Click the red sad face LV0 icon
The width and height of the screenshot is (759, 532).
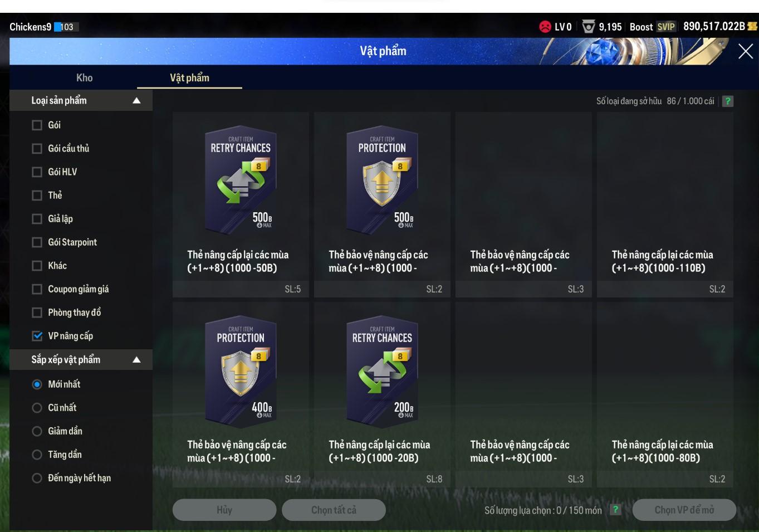tap(545, 27)
